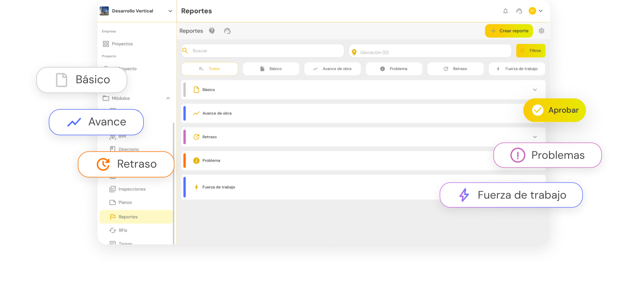Viewport: 644px width, 285px height.
Task: Click the location pin icon
Action: [354, 52]
